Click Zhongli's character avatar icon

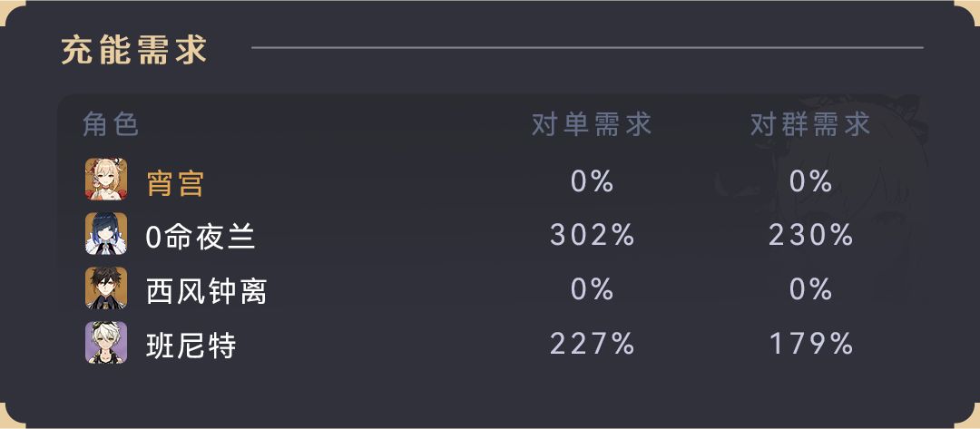pyautogui.click(x=106, y=289)
